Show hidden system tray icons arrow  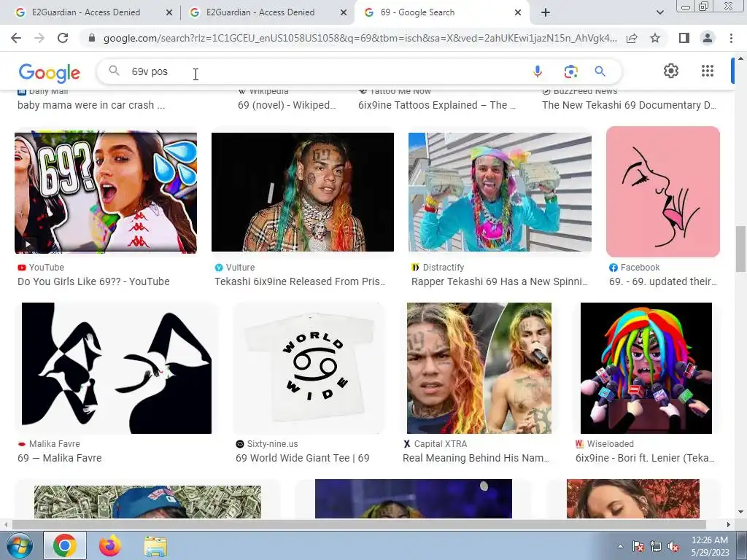(620, 546)
